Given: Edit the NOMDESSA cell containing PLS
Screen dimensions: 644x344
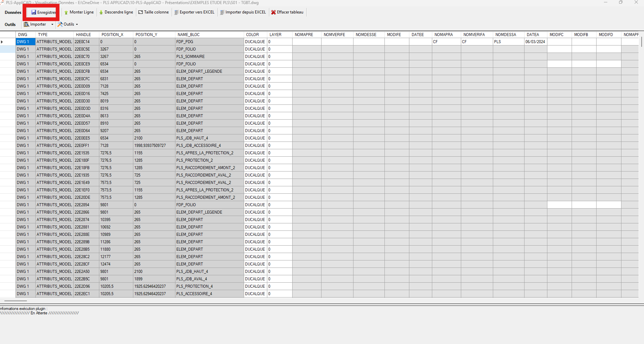Looking at the screenshot, I should pos(508,42).
